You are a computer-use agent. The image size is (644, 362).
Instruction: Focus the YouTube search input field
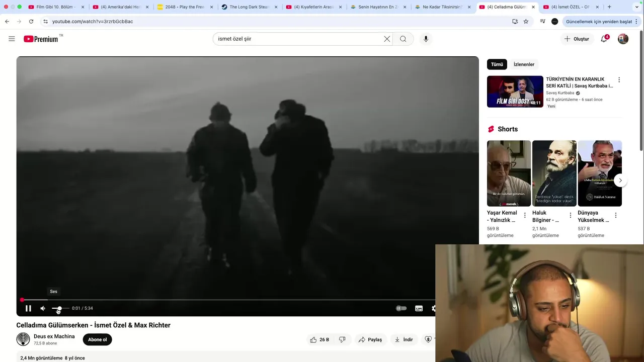click(x=299, y=39)
